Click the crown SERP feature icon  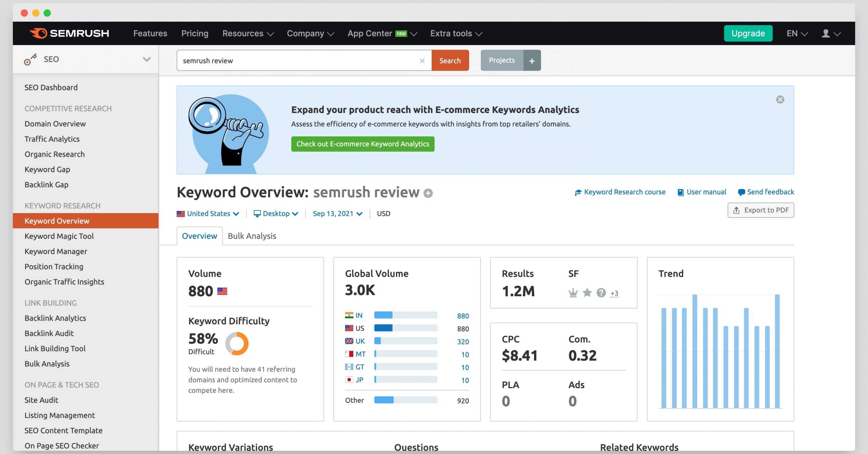(573, 292)
